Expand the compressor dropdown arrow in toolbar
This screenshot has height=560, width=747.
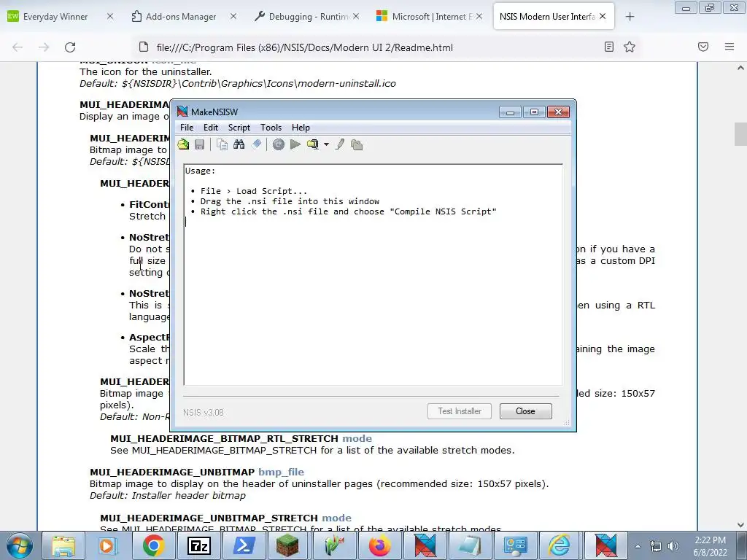tap(326, 144)
